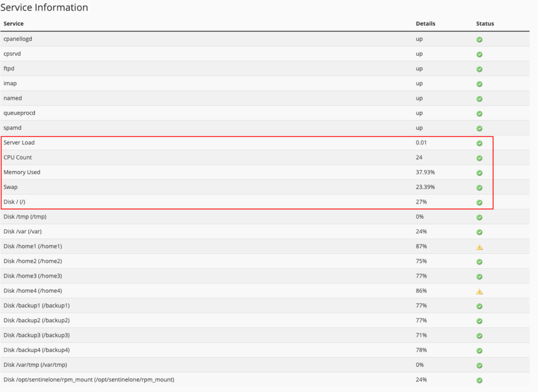Click the Disk /tmp (/tmp) label
The width and height of the screenshot is (538, 392).
(x=25, y=217)
